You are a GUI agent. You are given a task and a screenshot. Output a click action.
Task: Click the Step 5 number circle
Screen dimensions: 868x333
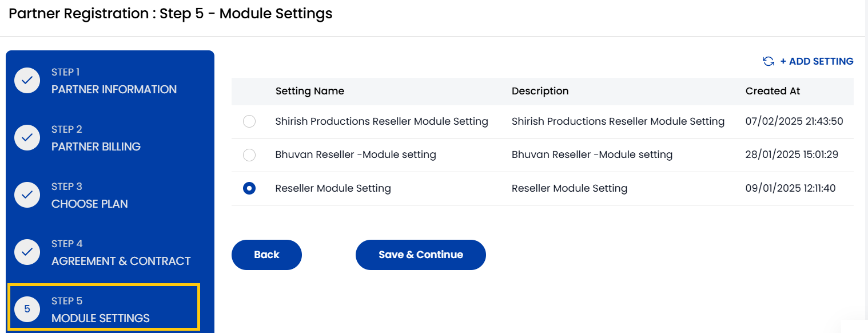coord(27,310)
